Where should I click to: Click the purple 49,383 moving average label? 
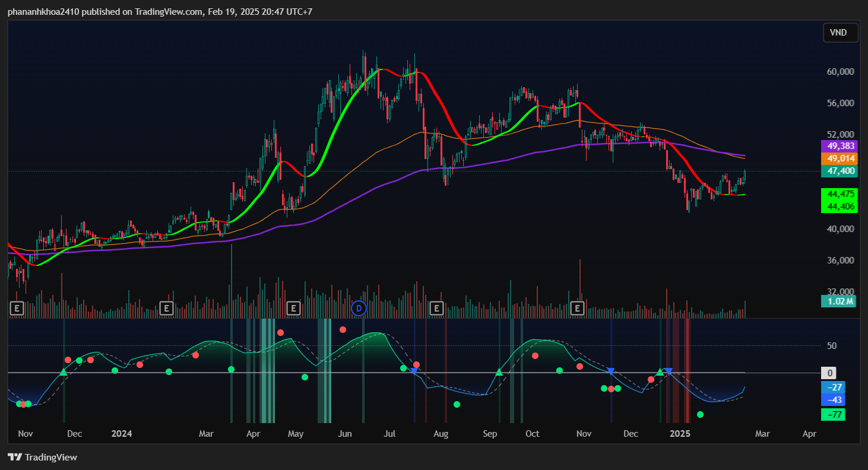[x=840, y=146]
